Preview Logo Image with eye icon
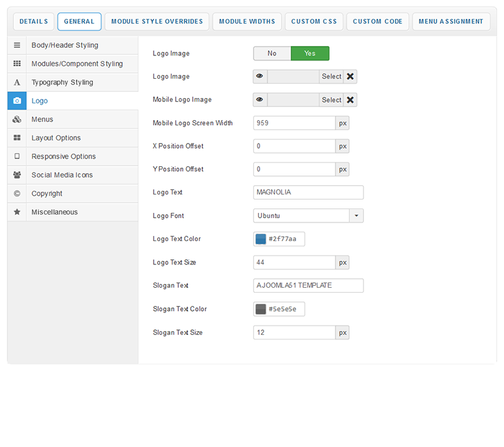The image size is (504, 447). click(260, 77)
